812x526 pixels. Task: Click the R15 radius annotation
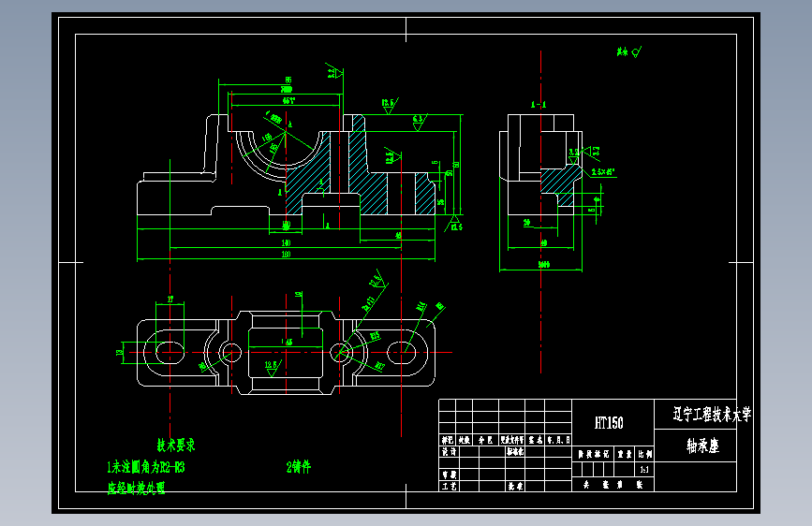375,336
